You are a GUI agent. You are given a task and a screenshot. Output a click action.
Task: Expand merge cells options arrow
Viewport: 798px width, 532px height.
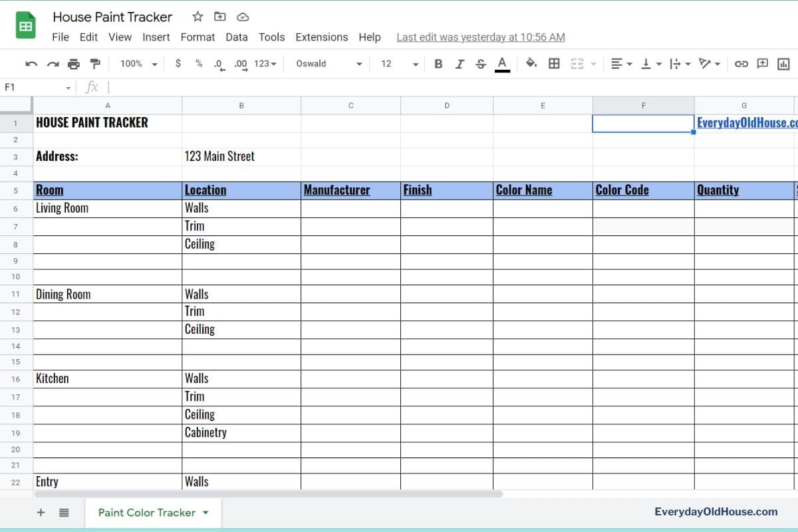pos(593,65)
